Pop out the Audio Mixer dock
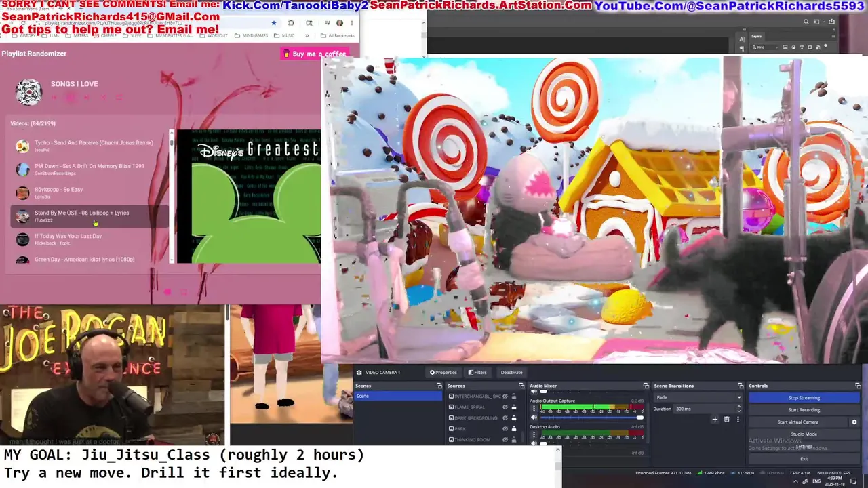Screen dimensions: 868x488 tap(646, 386)
